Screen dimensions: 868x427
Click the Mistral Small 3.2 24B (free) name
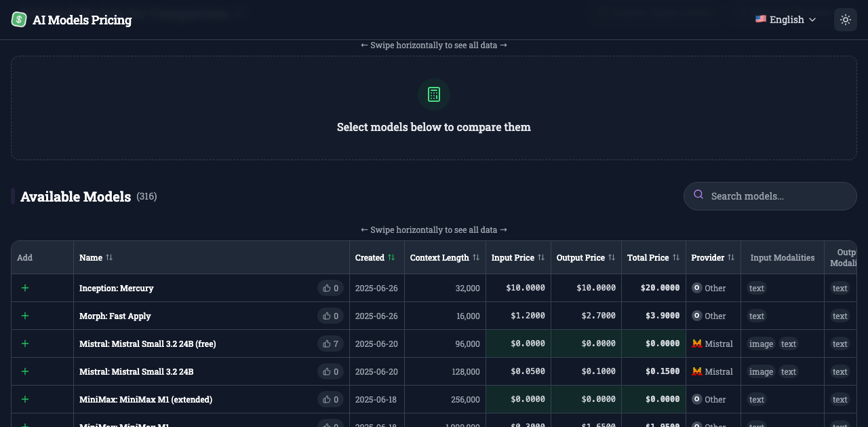pos(148,344)
